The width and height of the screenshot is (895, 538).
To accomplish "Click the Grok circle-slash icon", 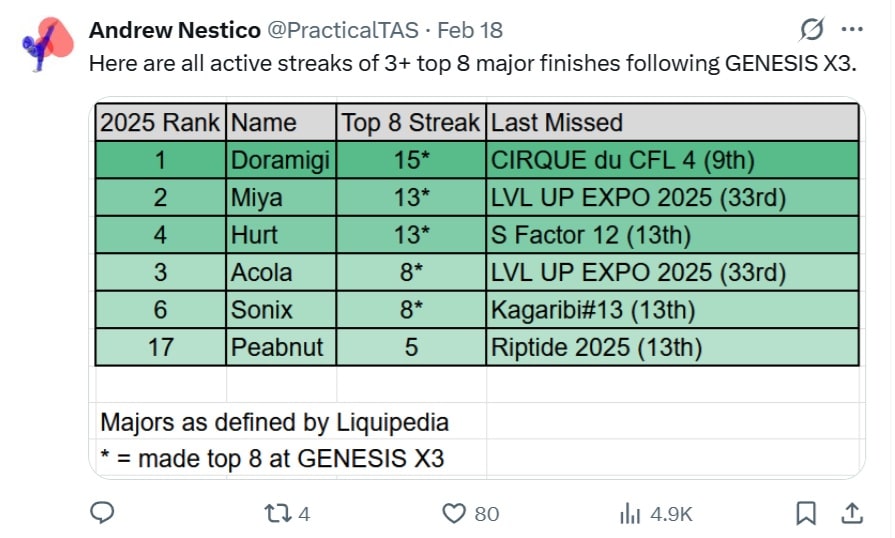I will pyautogui.click(x=813, y=29).
